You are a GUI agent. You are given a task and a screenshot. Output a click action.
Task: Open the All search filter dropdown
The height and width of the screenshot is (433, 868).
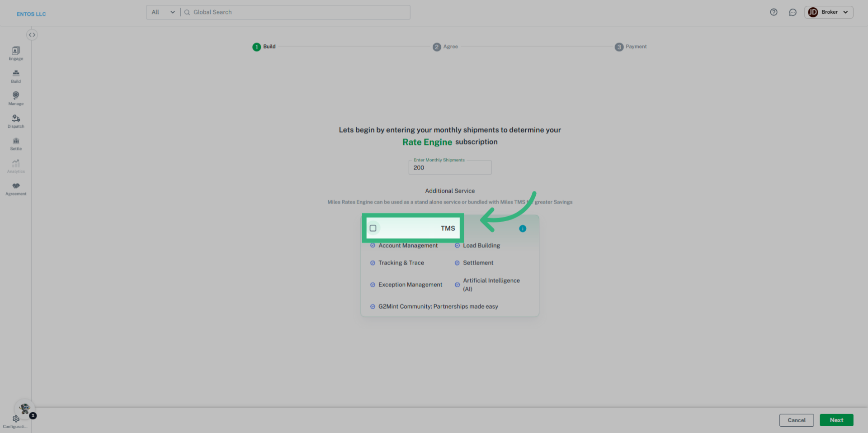(163, 12)
